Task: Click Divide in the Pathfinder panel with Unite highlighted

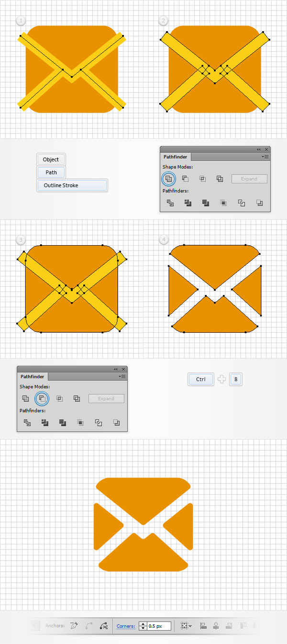Action: [170, 203]
